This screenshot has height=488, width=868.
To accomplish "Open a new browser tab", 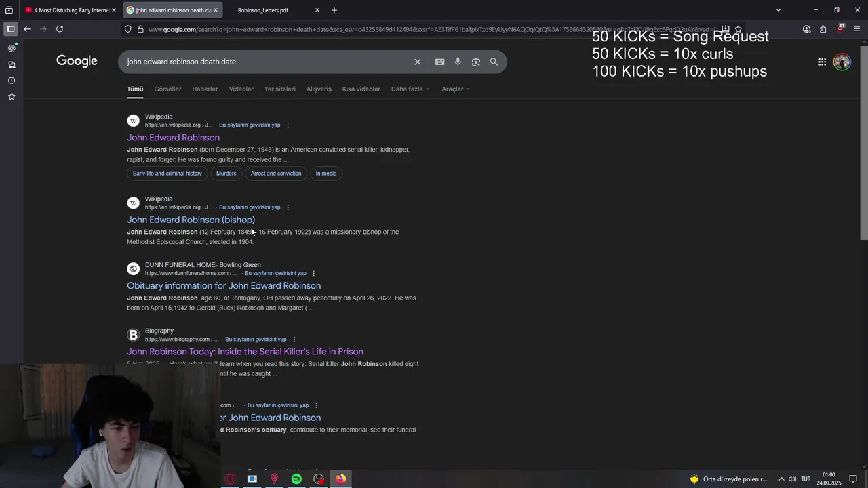I will [x=334, y=10].
